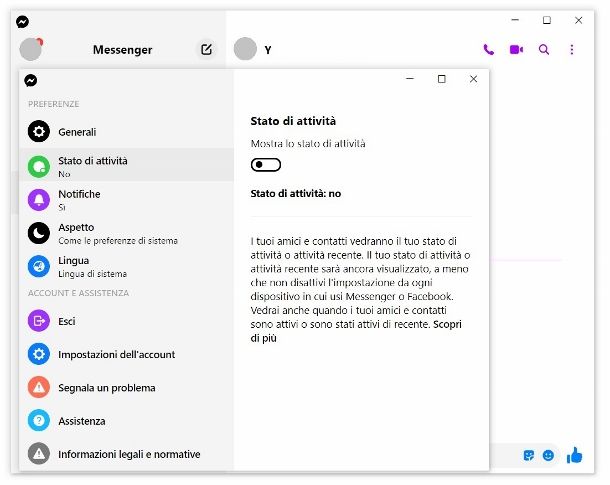Click the orange Segnala un problema warning icon

point(39,387)
